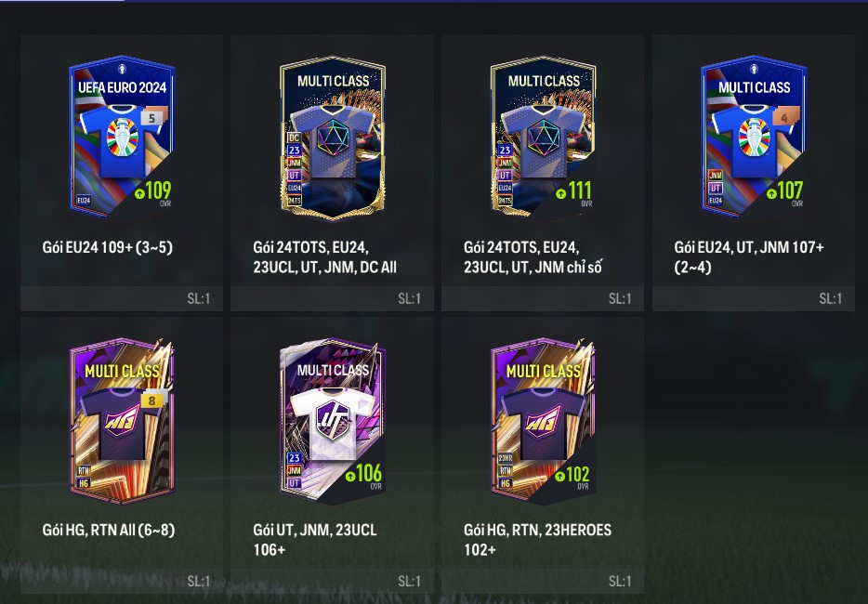Click the EU24 badge on first pack
The height and width of the screenshot is (604, 868).
(84, 200)
